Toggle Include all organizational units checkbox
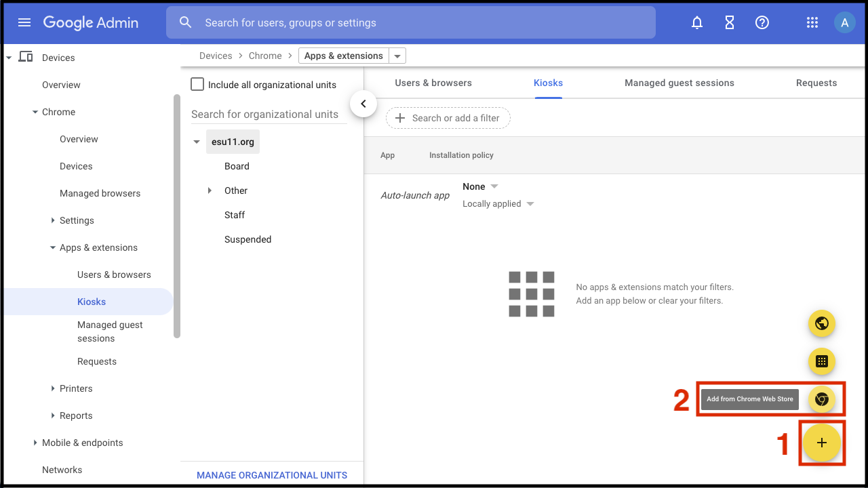The height and width of the screenshot is (488, 868). coord(197,84)
